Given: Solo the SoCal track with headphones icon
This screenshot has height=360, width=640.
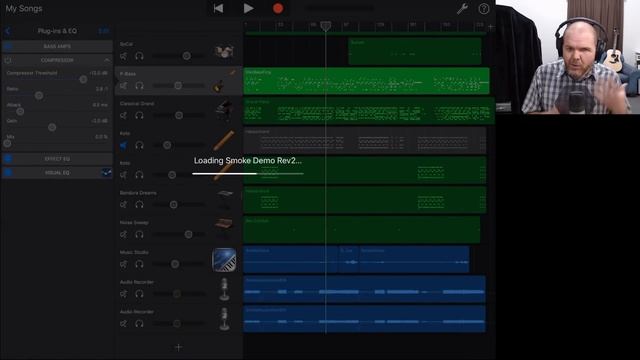Looking at the screenshot, I should (x=139, y=56).
